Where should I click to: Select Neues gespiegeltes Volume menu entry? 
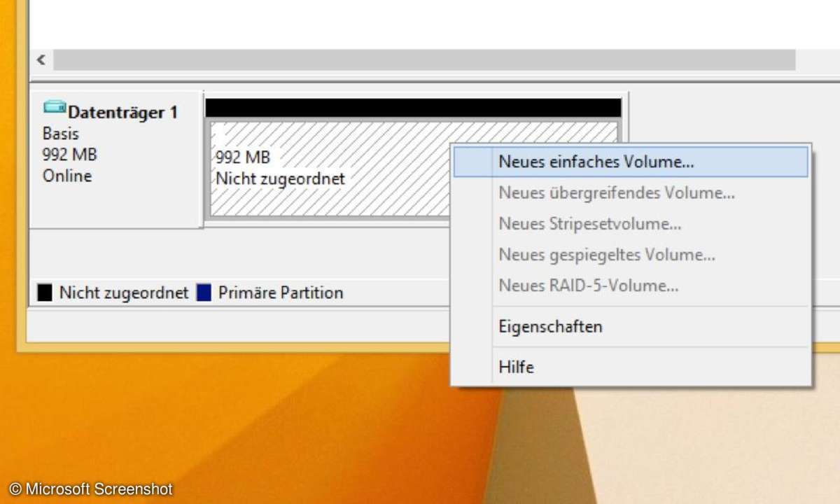(631, 255)
